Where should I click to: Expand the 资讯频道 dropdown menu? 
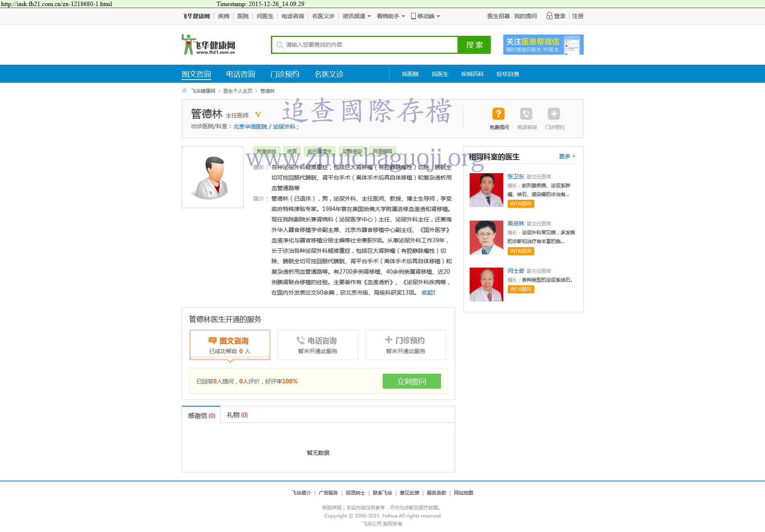pos(356,16)
